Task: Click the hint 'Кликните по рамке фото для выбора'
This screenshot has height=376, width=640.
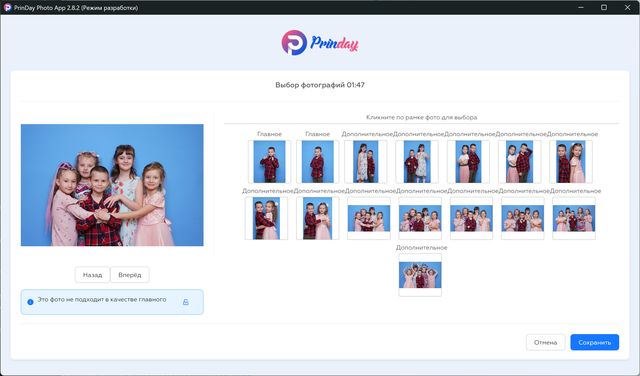Action: point(422,117)
